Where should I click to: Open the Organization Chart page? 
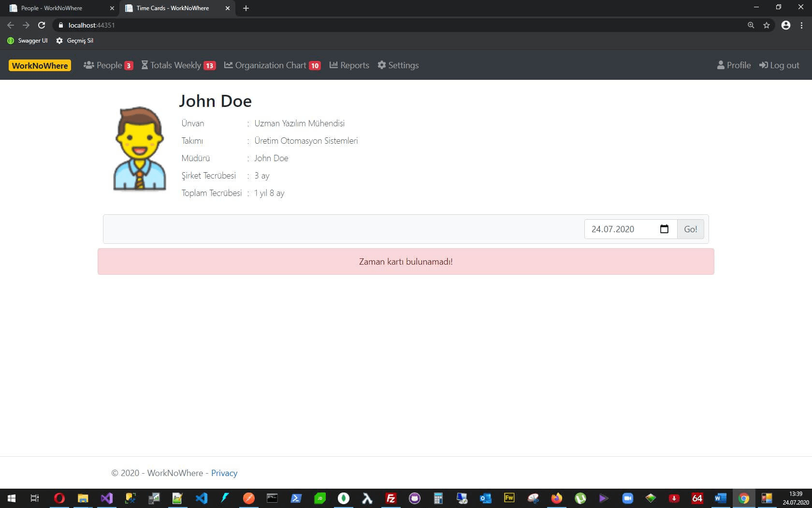(x=272, y=65)
